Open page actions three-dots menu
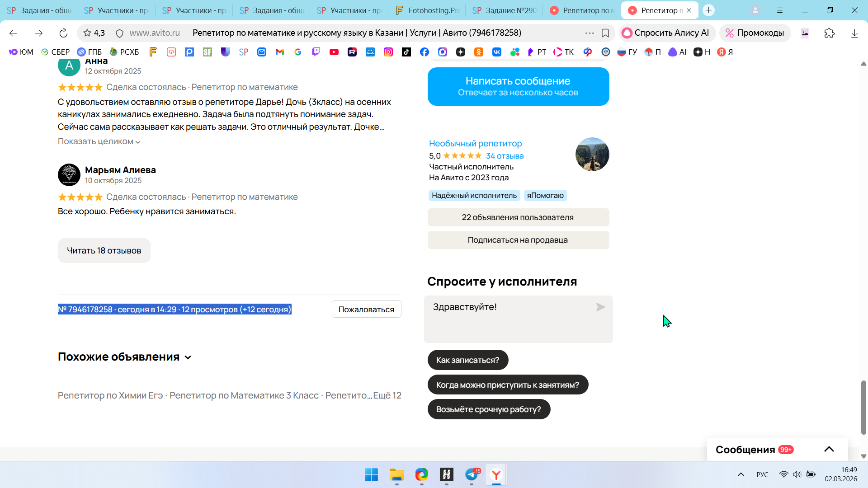The width and height of the screenshot is (868, 488). click(590, 33)
